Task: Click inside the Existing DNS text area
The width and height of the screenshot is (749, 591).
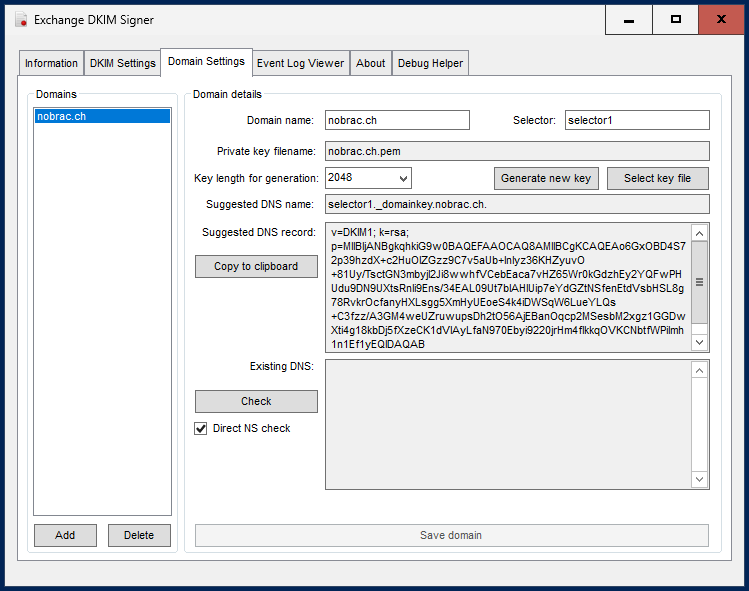Action: 509,424
